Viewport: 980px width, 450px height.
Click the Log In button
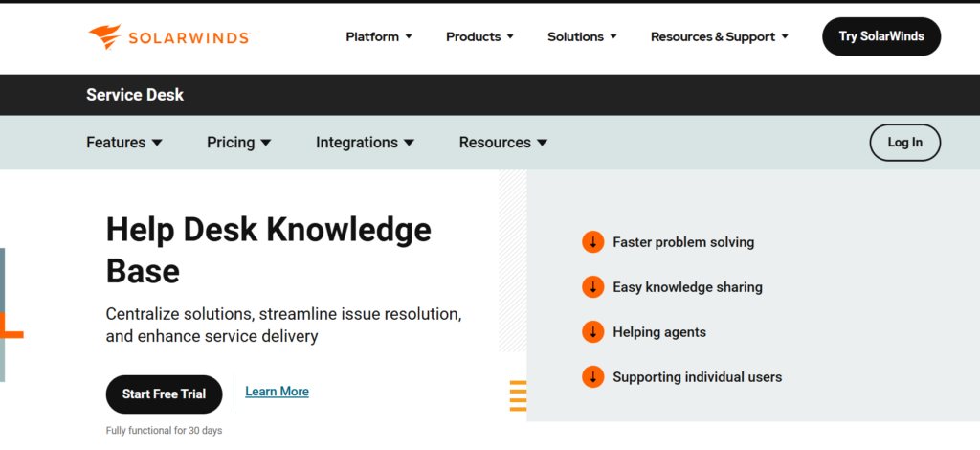(905, 143)
